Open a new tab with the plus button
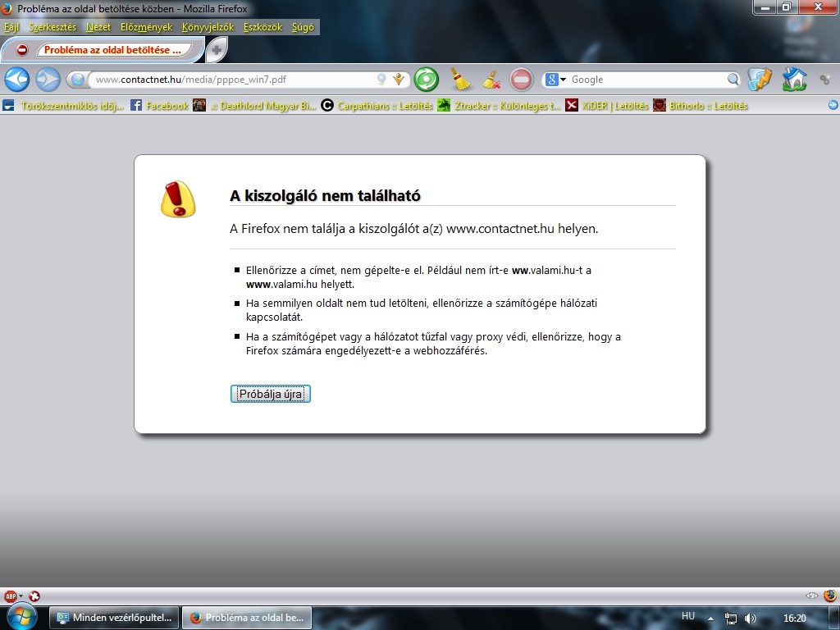The image size is (840, 630). pyautogui.click(x=217, y=50)
